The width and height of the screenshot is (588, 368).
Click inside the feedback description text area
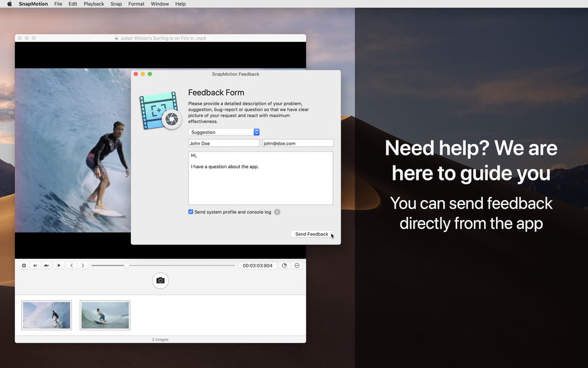[x=260, y=177]
